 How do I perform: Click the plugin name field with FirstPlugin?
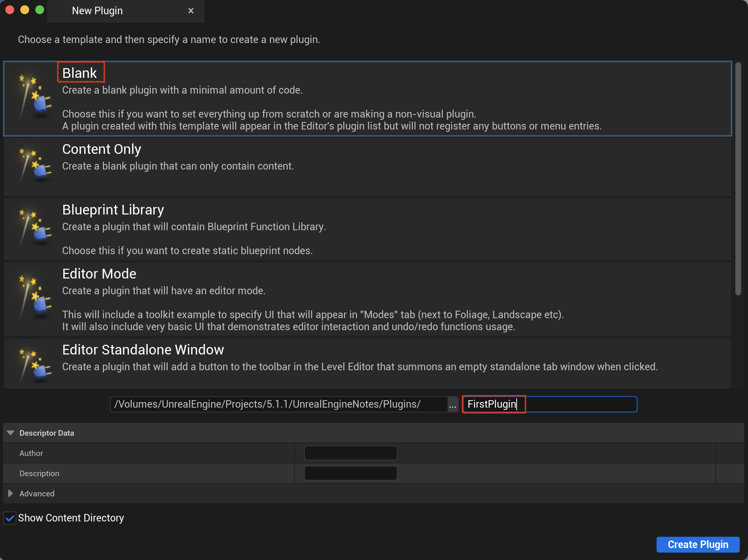pos(550,404)
